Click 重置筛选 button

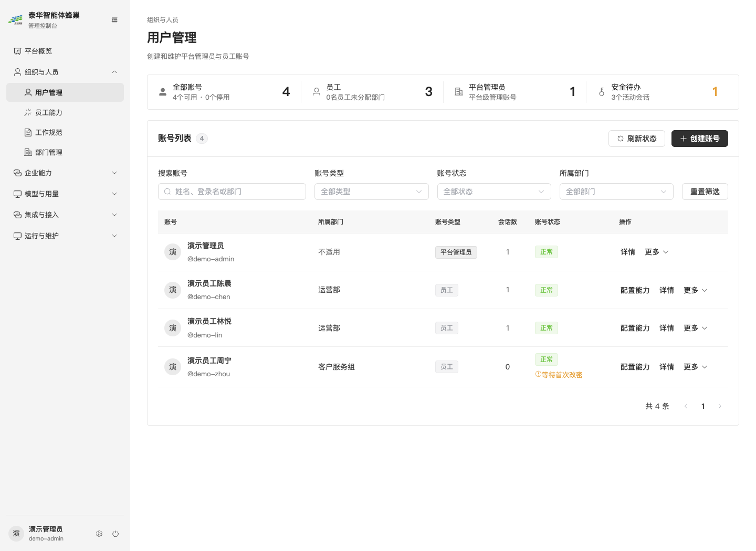tap(705, 192)
